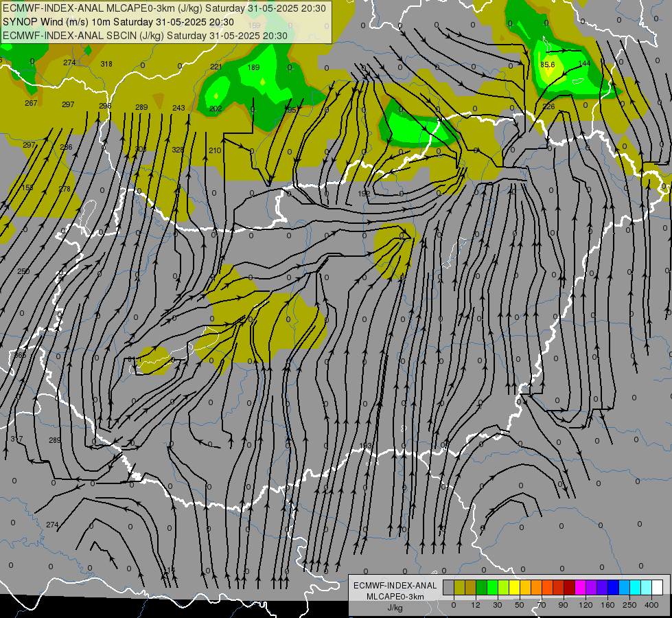Screen dimensions: 672x618
Task: Pick the dark red legend swatch
Action: click(x=570, y=587)
